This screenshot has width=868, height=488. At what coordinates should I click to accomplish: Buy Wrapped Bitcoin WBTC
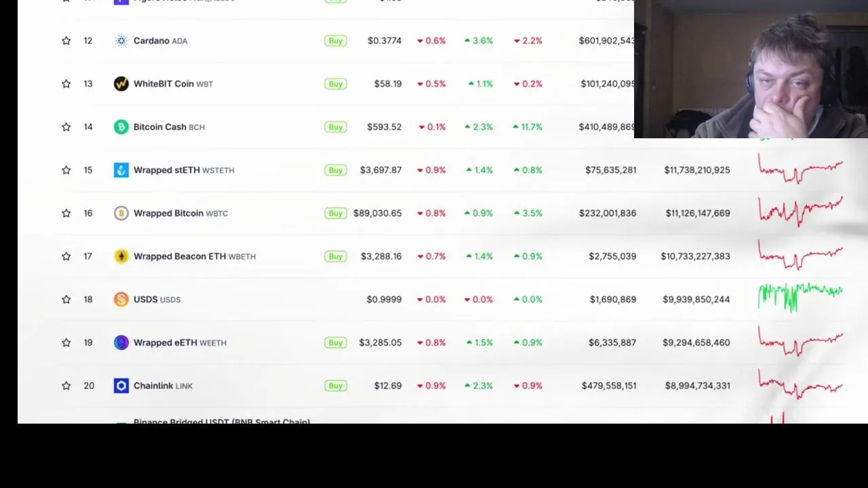pyautogui.click(x=336, y=213)
